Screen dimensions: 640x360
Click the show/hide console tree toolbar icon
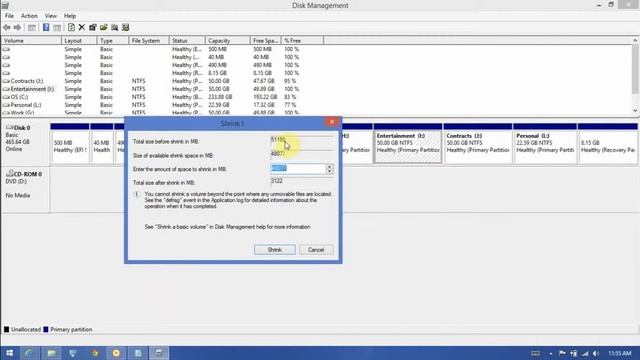coord(32,27)
